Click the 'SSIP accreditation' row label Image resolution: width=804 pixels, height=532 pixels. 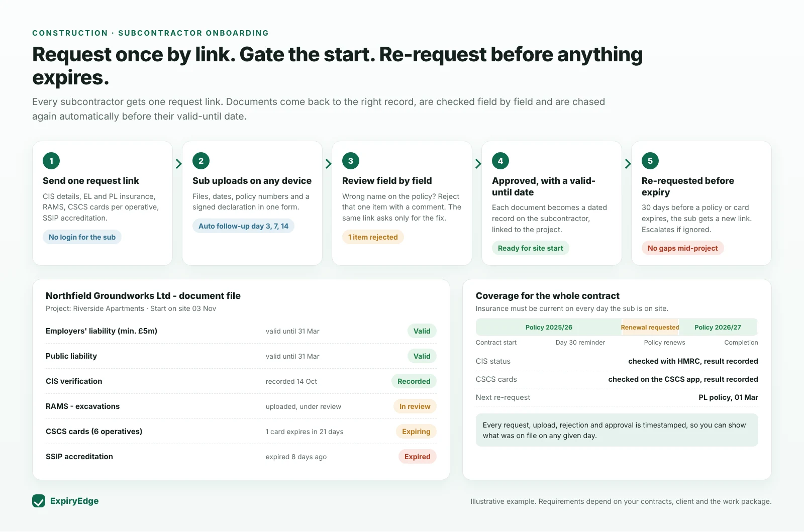(79, 457)
